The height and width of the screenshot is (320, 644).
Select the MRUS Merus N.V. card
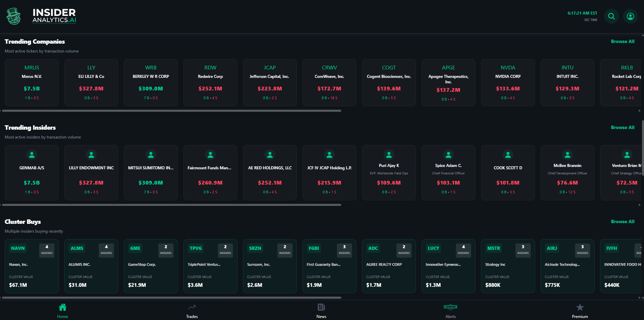pyautogui.click(x=31, y=82)
